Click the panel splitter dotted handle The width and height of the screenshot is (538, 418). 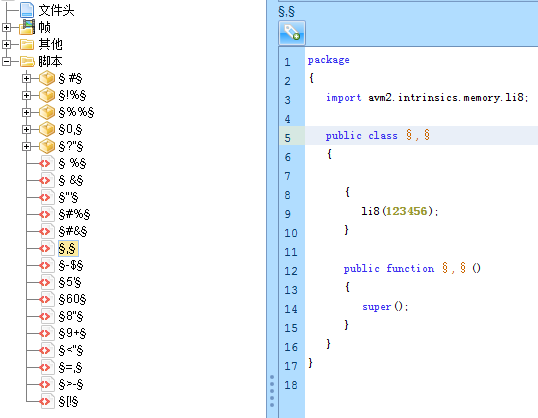(x=272, y=391)
